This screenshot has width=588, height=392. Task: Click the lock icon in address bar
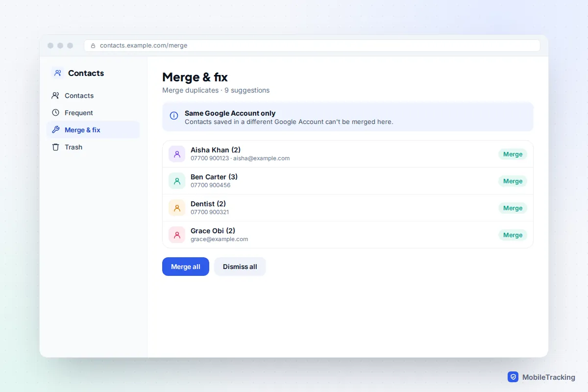(x=93, y=46)
